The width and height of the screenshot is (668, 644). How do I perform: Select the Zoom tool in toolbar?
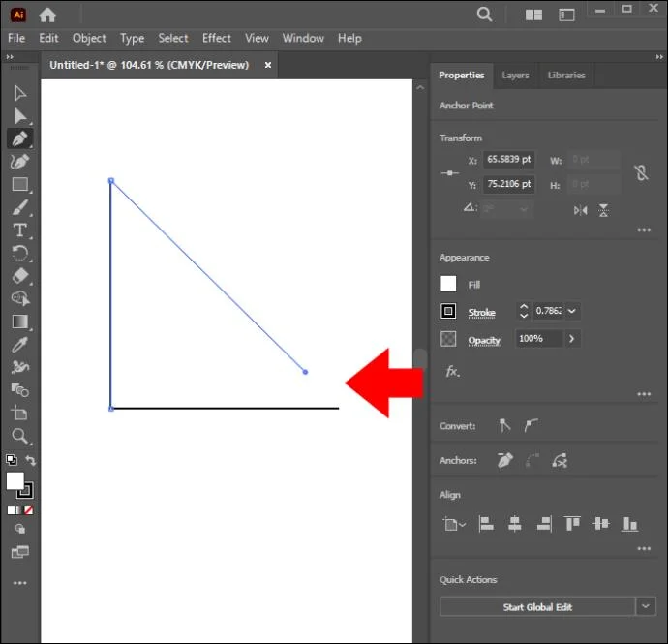[x=19, y=436]
